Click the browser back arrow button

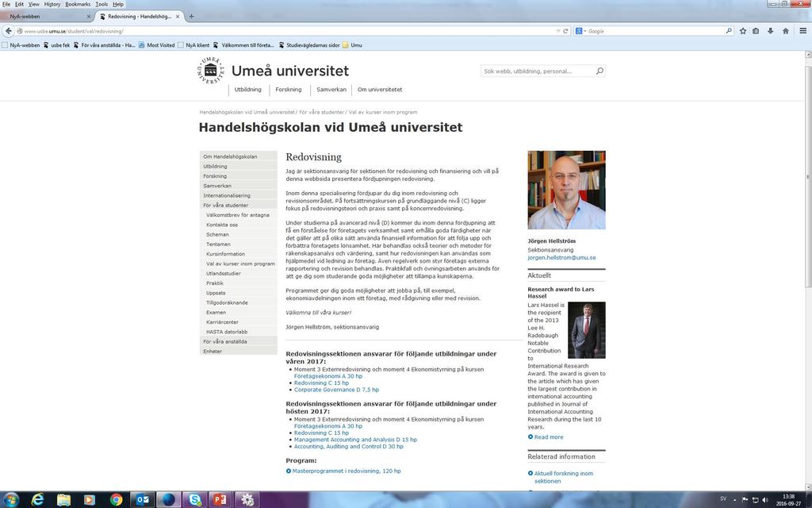click(x=8, y=31)
